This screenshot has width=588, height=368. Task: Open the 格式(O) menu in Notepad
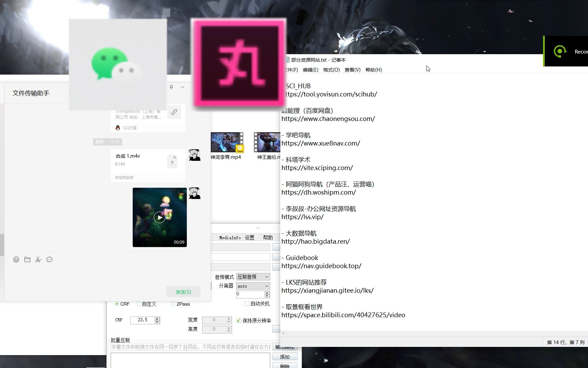point(331,70)
